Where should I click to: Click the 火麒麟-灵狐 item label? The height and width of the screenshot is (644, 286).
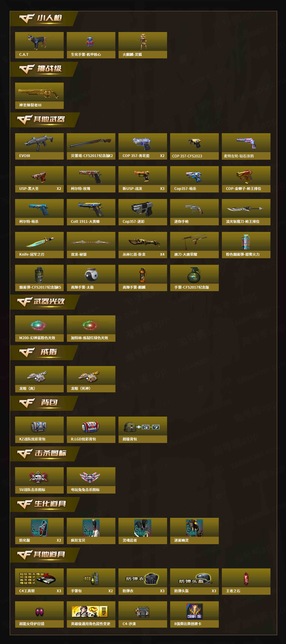click(x=132, y=54)
